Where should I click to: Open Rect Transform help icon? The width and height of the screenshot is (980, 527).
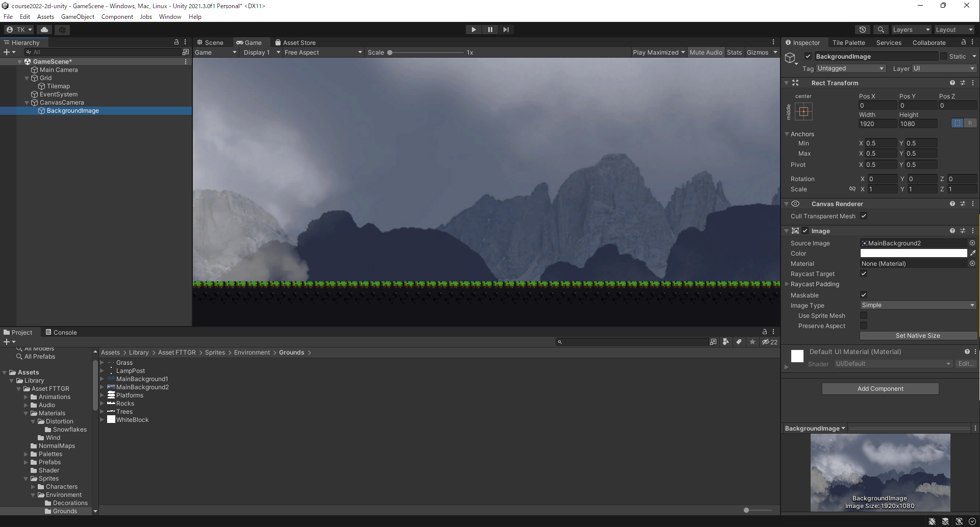[952, 83]
